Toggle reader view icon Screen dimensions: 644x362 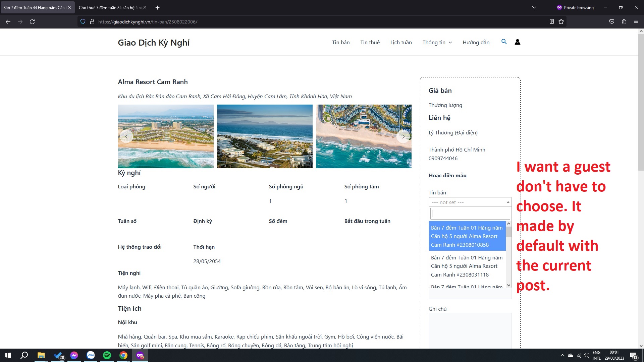click(x=552, y=22)
